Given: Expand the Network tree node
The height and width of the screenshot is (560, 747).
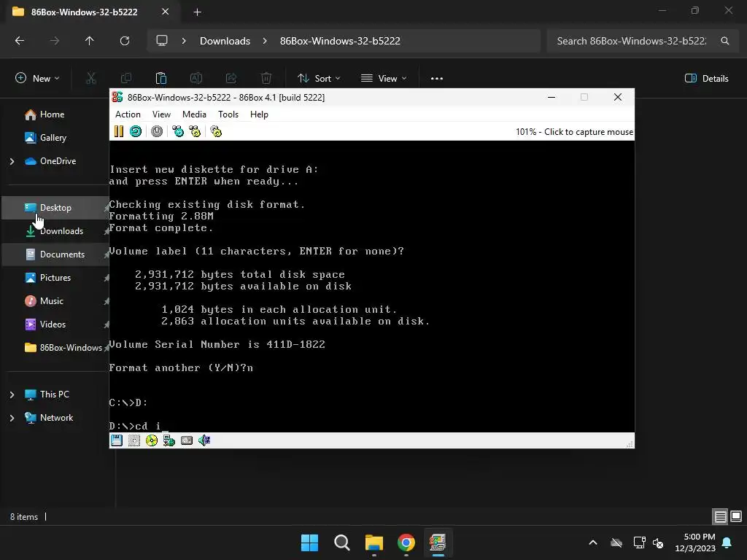Looking at the screenshot, I should 12,418.
